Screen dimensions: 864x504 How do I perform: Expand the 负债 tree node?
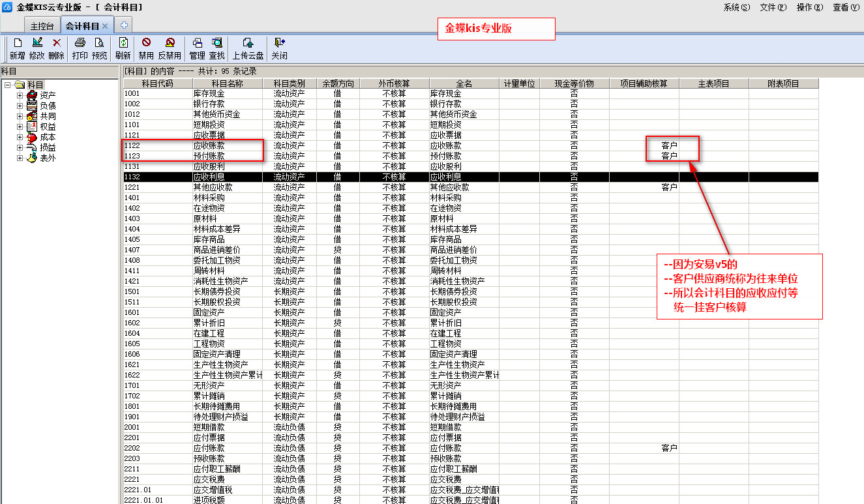20,106
